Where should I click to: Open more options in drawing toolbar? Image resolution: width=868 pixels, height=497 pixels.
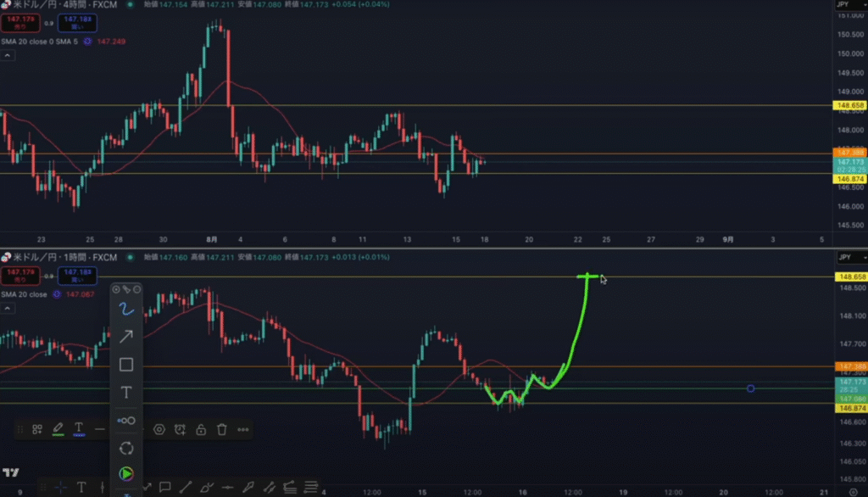click(x=243, y=429)
